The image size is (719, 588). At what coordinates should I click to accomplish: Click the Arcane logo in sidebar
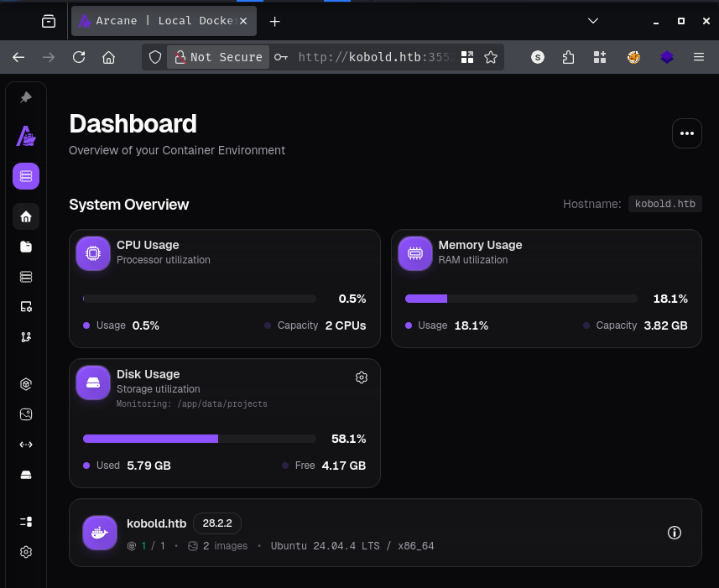coord(26,136)
